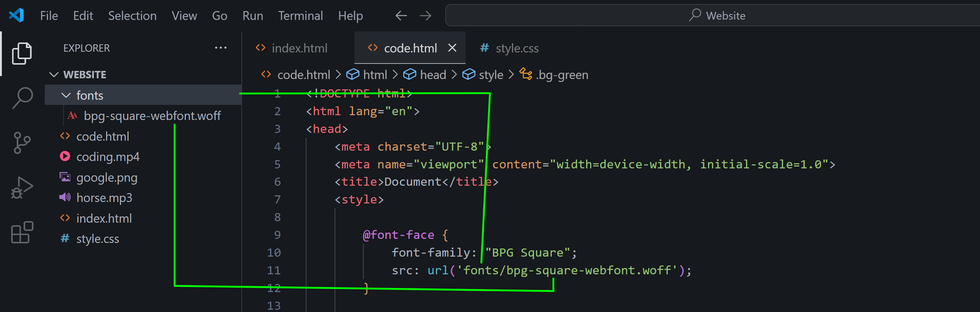Viewport: 980px width, 312px height.
Task: Open Explorer more actions ellipsis
Action: point(221,48)
